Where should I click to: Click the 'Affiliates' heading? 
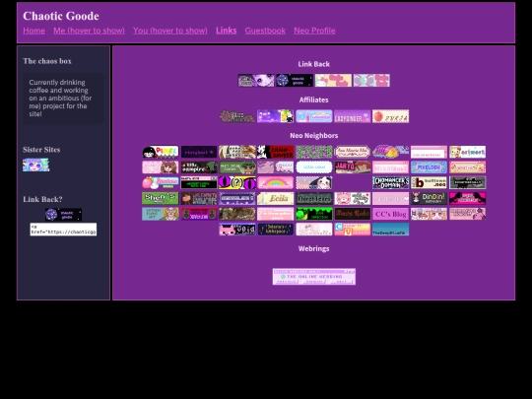click(x=314, y=100)
